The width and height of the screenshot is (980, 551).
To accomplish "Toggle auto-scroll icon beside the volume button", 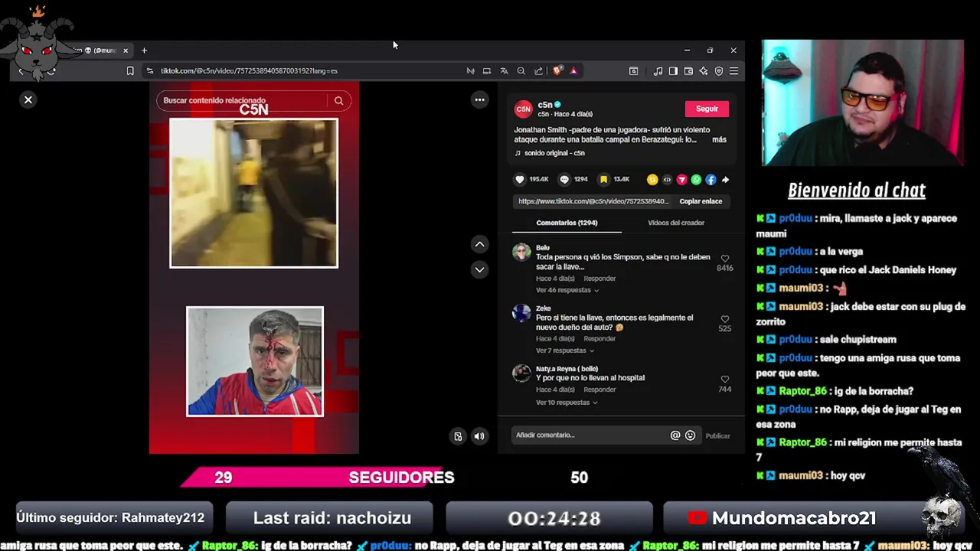I will coord(458,436).
